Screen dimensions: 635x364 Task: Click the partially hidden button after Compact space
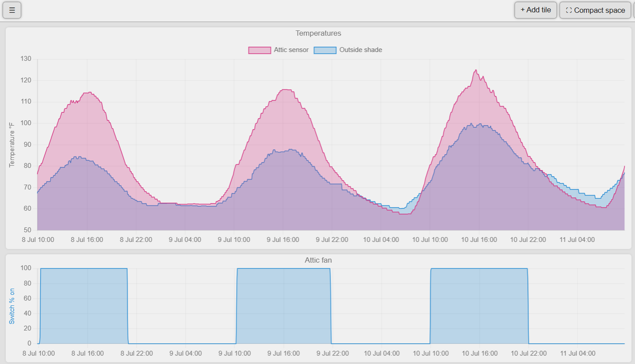pyautogui.click(x=634, y=10)
